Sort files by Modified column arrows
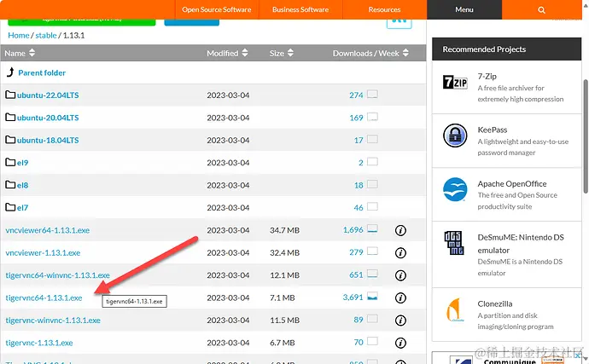The height and width of the screenshot is (364, 589). pyautogui.click(x=245, y=53)
